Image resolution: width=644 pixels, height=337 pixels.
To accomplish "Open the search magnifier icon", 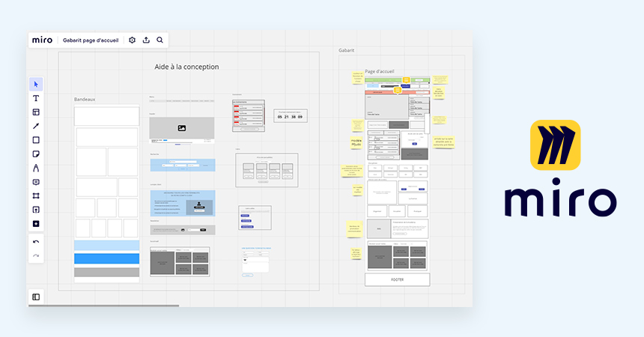I will click(x=160, y=40).
